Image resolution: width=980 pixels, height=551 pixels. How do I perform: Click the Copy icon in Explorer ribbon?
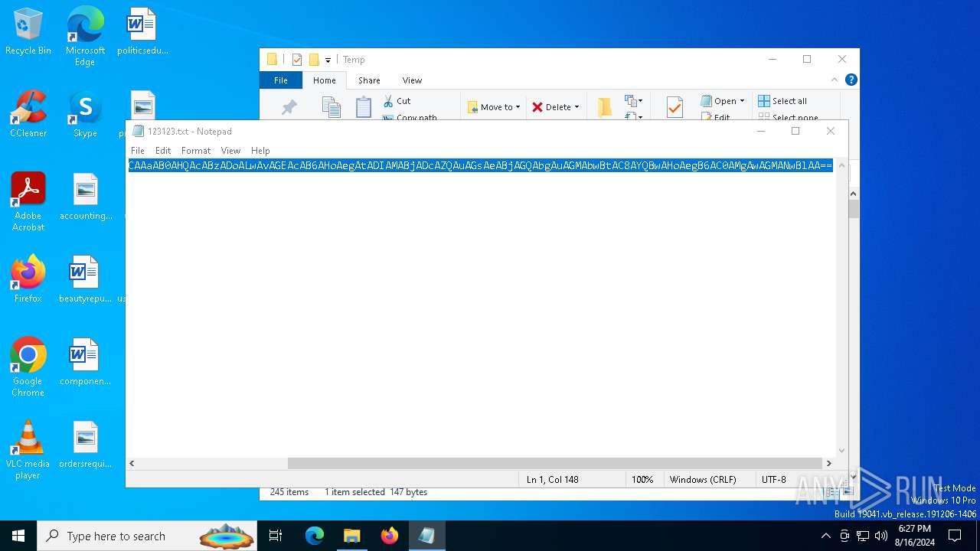coord(331,107)
